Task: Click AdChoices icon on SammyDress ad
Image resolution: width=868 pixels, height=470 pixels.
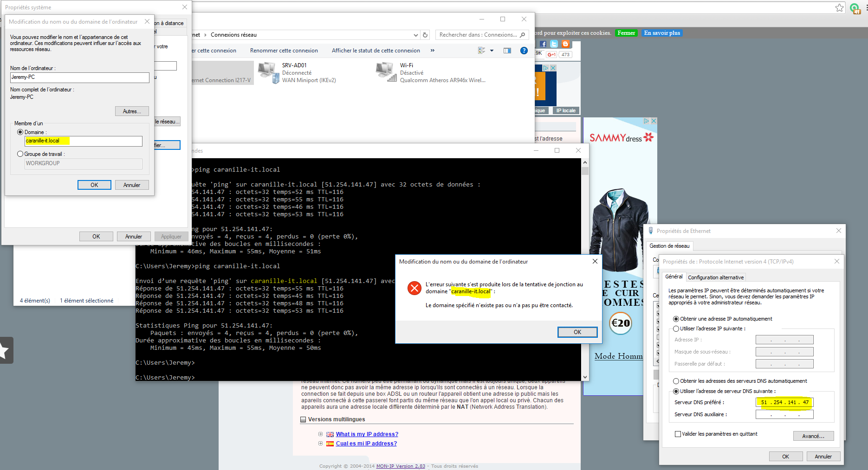Action: tap(646, 121)
